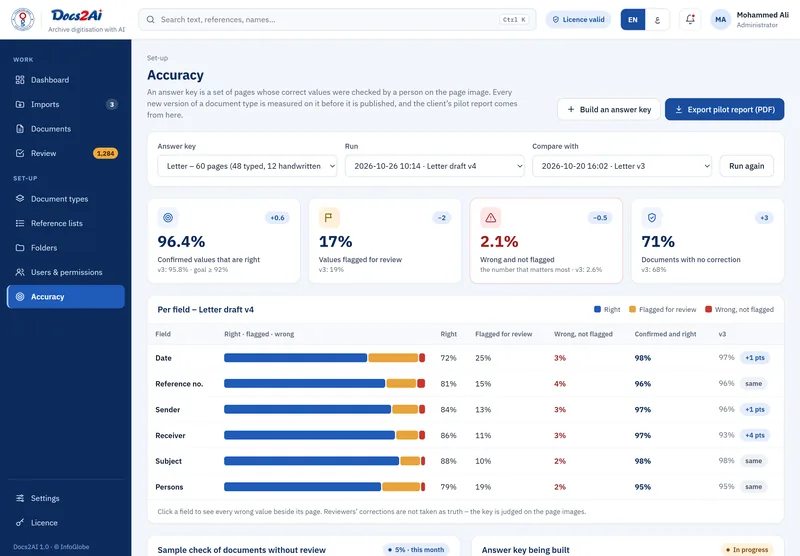Click the search text input field
Image resolution: width=800 pixels, height=556 pixels.
[x=337, y=19]
